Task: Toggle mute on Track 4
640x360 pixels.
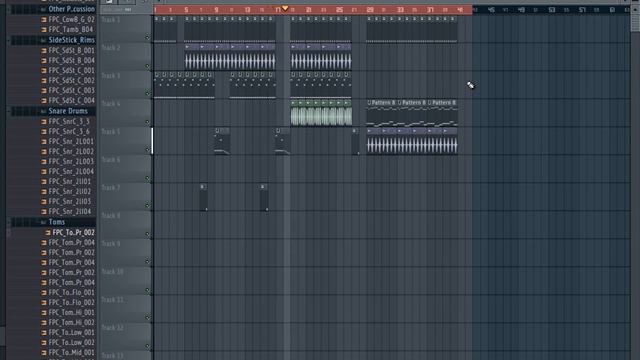Action: tap(148, 122)
